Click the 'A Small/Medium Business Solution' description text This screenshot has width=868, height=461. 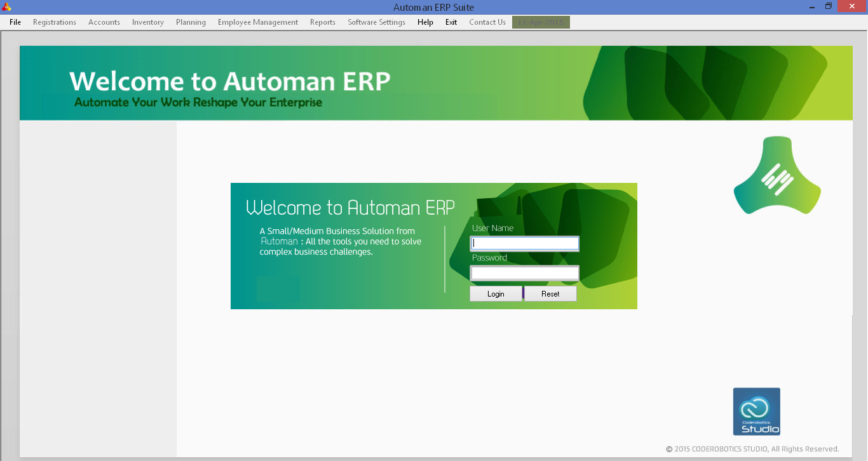[341, 241]
